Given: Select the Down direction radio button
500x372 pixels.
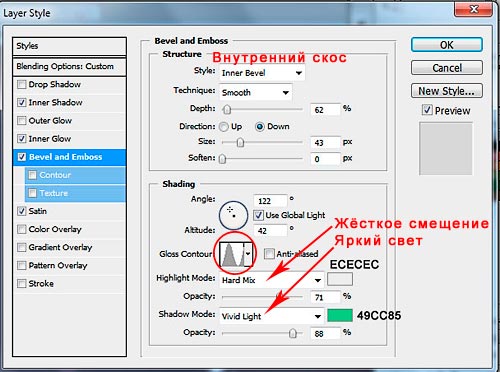Looking at the screenshot, I should (x=260, y=127).
